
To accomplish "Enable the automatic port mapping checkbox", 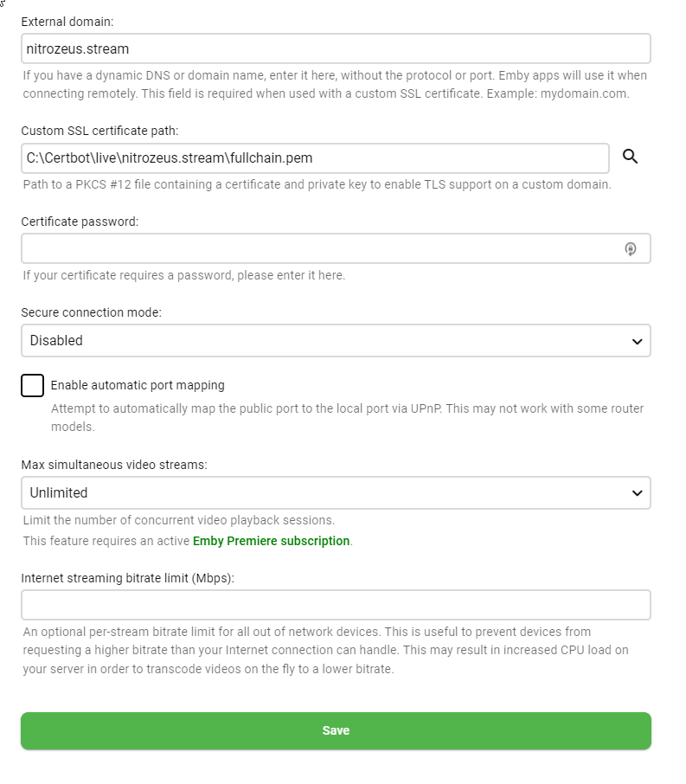I will pyautogui.click(x=32, y=385).
